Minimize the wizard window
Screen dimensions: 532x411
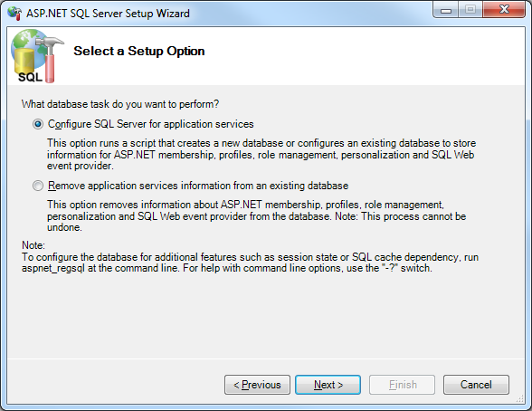pos(446,10)
